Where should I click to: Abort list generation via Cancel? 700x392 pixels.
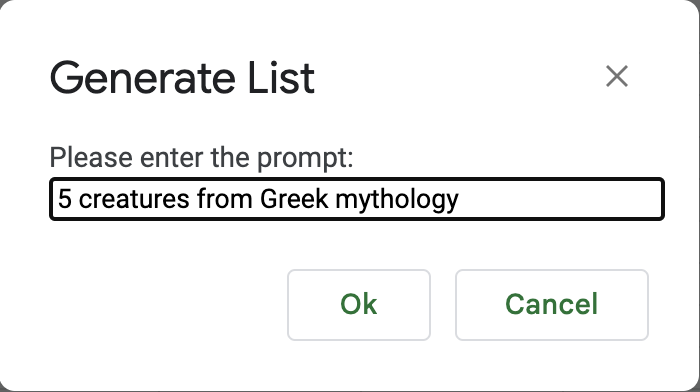(x=552, y=305)
